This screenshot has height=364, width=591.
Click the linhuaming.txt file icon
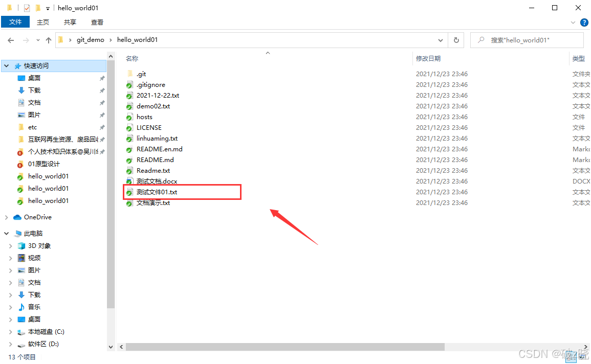[129, 139]
